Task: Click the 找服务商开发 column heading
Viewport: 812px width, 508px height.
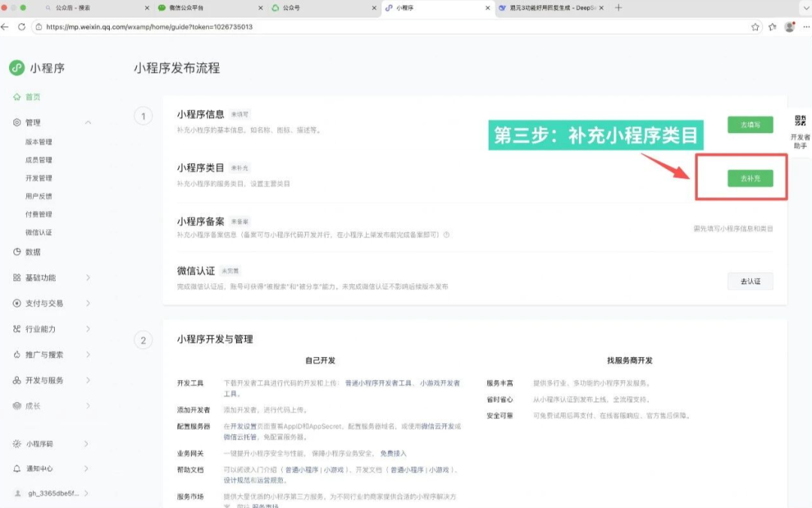Action: pyautogui.click(x=630, y=361)
